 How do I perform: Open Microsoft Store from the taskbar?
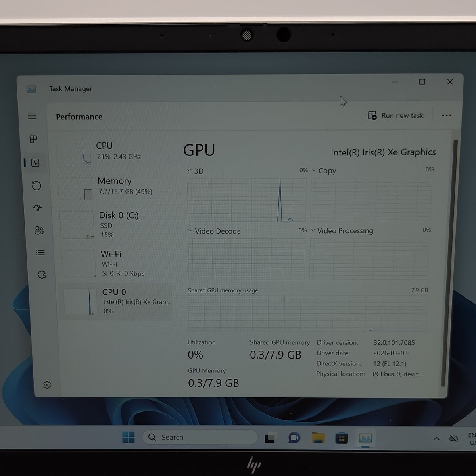(342, 438)
